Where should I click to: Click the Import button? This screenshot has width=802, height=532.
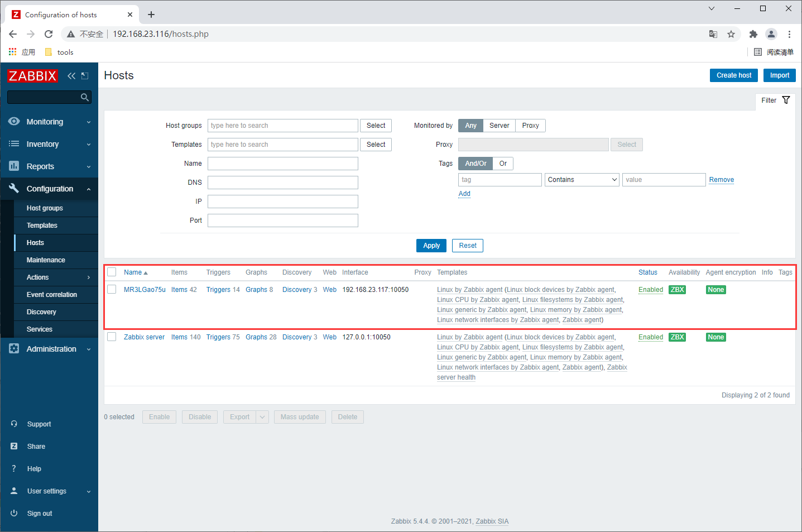(x=780, y=75)
